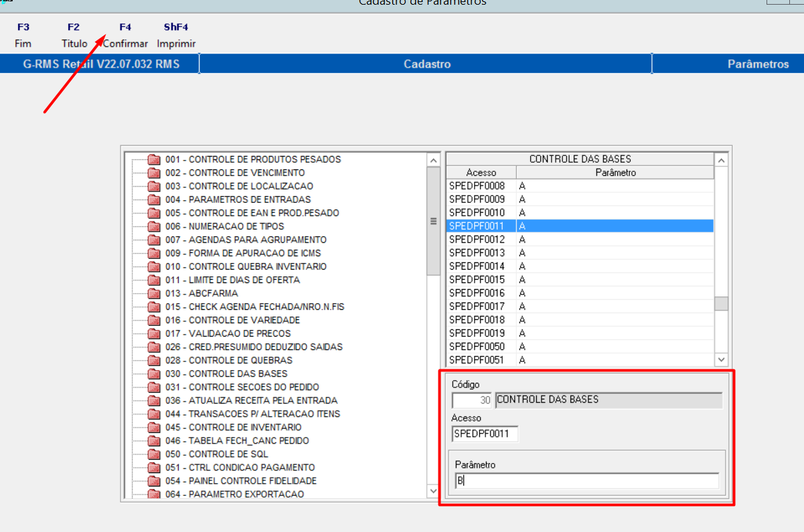Click the Parâmetro input field containing B

click(587, 481)
